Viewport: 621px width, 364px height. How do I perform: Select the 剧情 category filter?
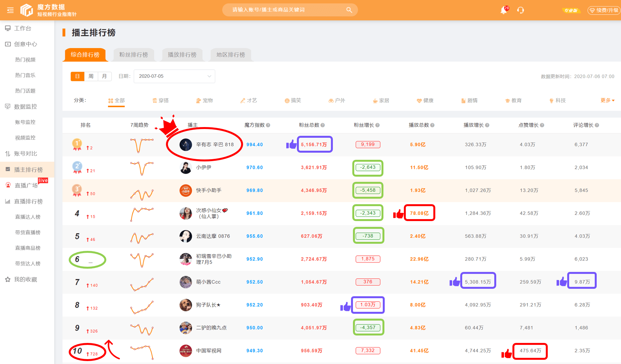click(x=469, y=100)
